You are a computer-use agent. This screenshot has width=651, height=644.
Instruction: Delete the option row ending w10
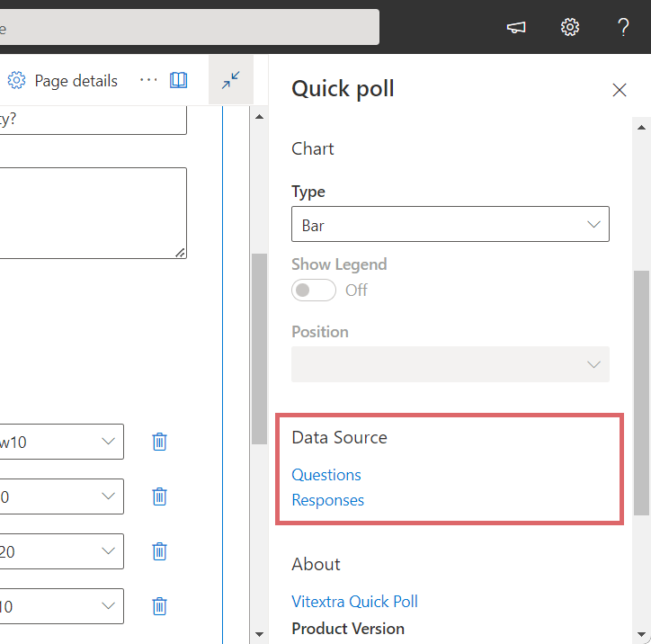[x=159, y=442]
